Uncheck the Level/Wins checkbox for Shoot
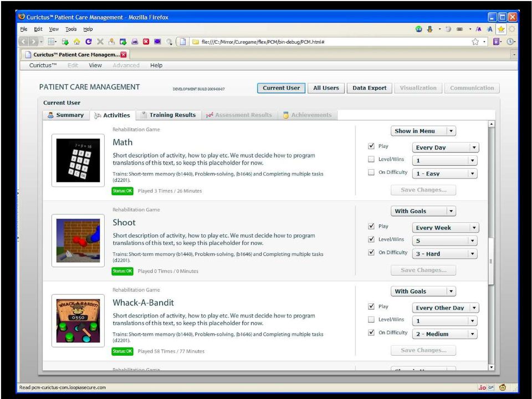Viewport: 532px width, 399px height. (x=371, y=239)
